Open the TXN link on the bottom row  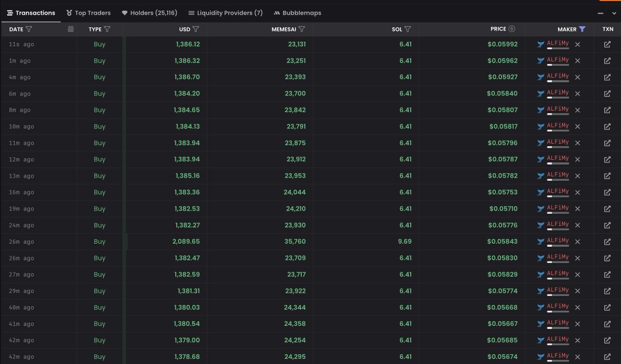[607, 356]
